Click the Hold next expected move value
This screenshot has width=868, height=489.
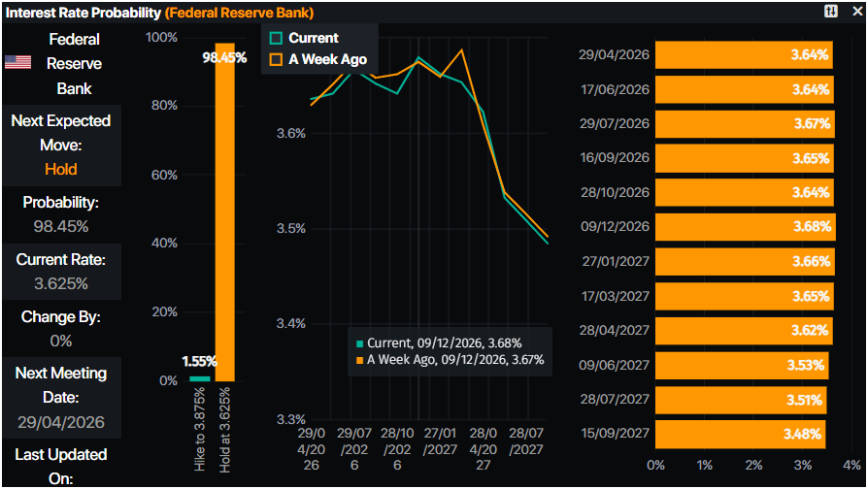60,169
